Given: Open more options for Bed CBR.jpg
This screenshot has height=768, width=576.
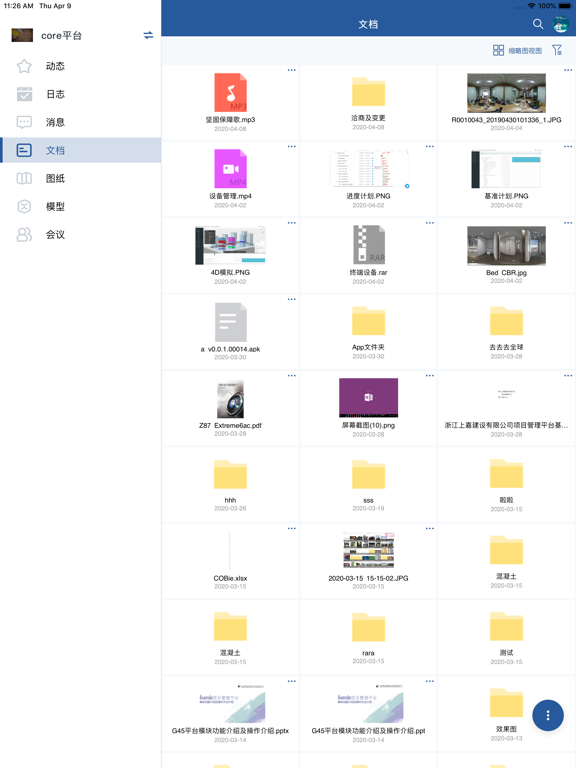Looking at the screenshot, I should tap(568, 223).
